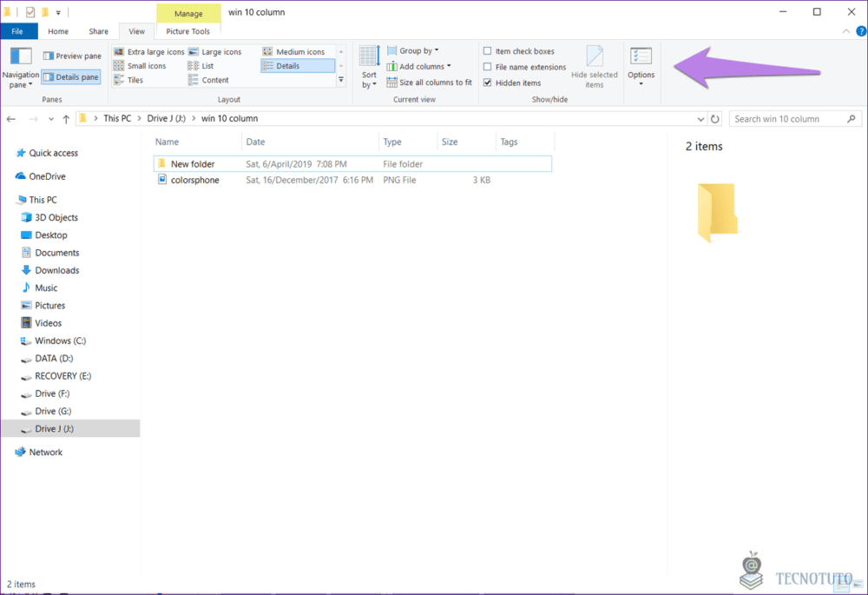Image resolution: width=868 pixels, height=595 pixels.
Task: Click Hide selected items
Action: point(594,68)
